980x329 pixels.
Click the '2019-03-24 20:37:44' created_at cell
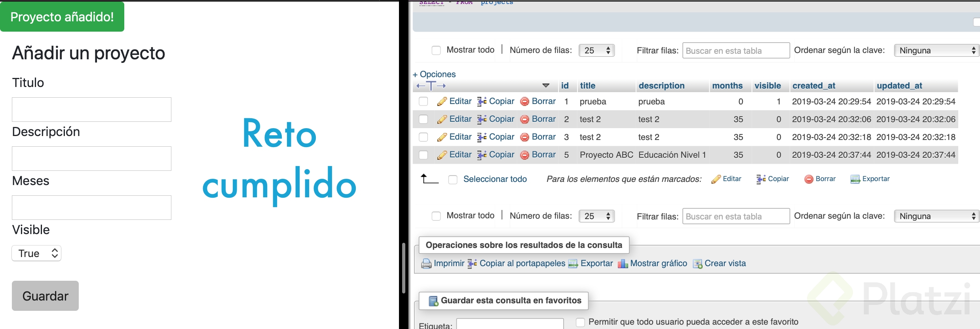[832, 155]
